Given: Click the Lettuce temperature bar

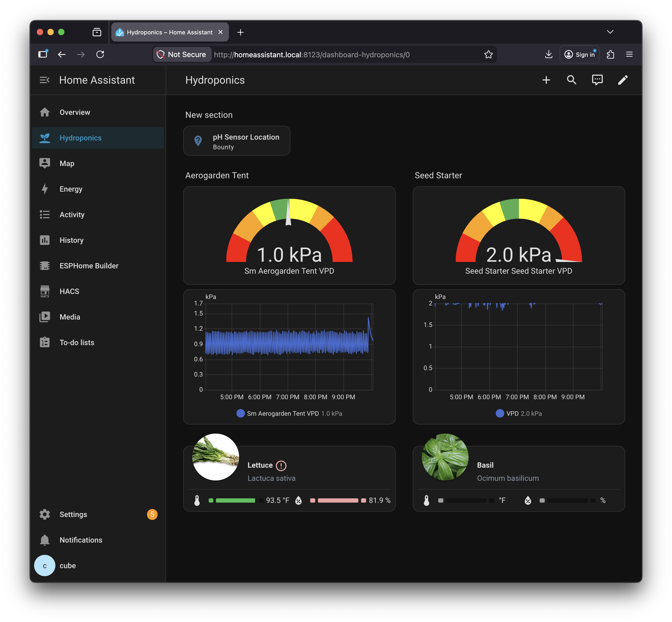Looking at the screenshot, I should tap(235, 500).
